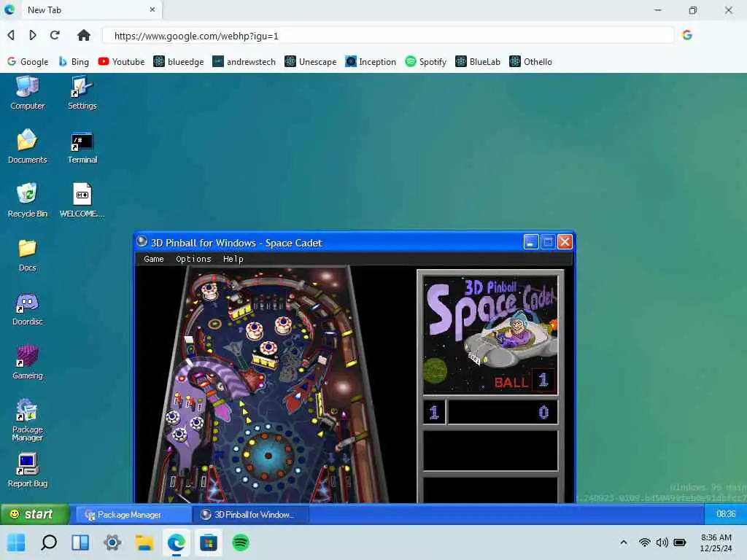Open the Recycle Bin icon
This screenshot has height=560, width=747.
[x=27, y=201]
